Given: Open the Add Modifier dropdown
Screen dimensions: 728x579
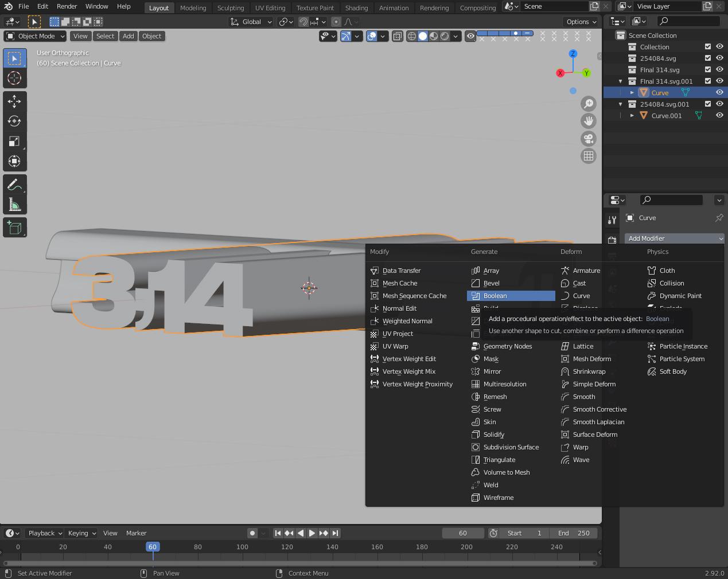Looking at the screenshot, I should 674,238.
